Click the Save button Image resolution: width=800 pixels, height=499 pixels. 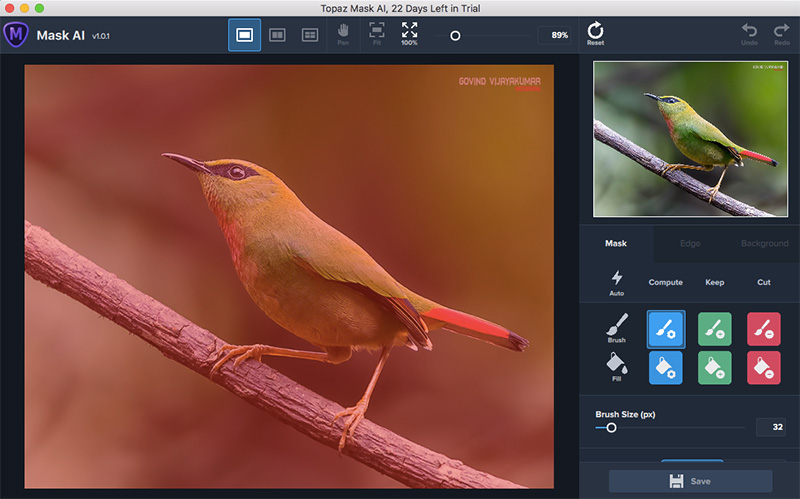click(690, 481)
